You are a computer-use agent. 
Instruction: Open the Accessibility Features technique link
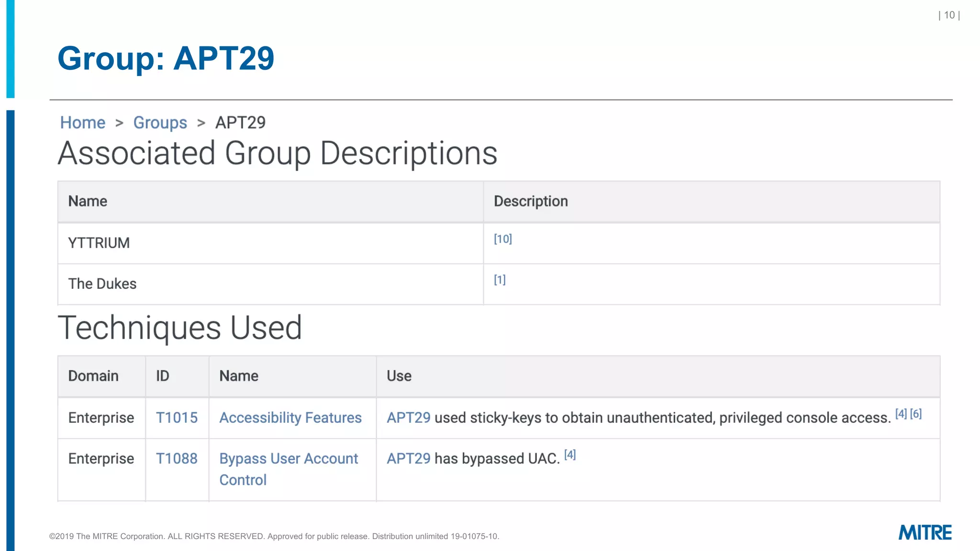pos(290,418)
